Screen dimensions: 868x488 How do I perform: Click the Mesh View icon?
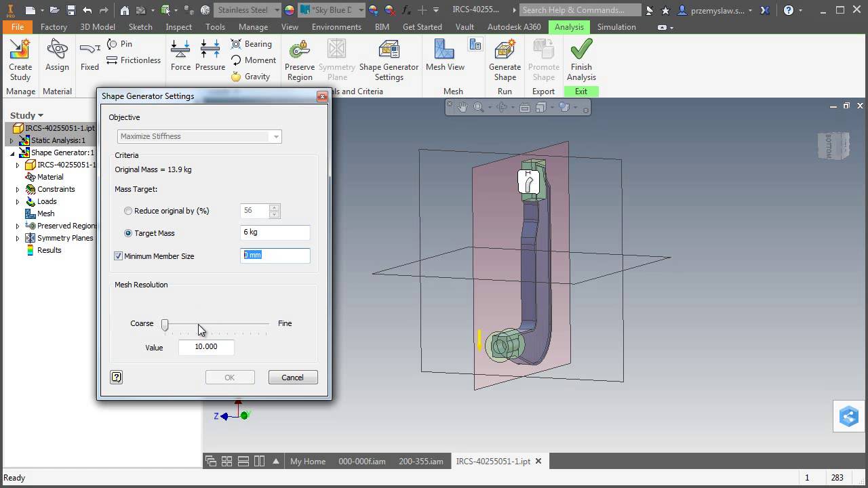445,56
